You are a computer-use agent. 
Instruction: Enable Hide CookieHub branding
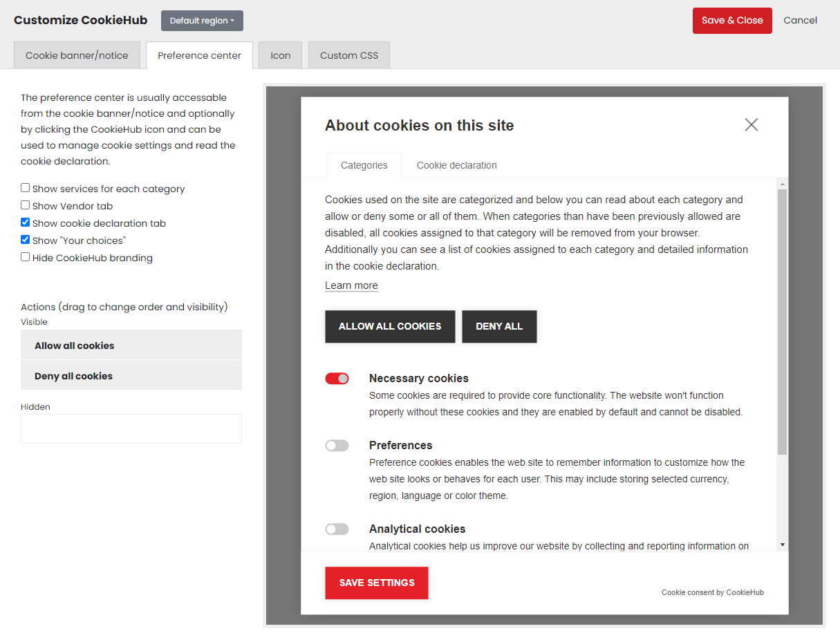(25, 257)
